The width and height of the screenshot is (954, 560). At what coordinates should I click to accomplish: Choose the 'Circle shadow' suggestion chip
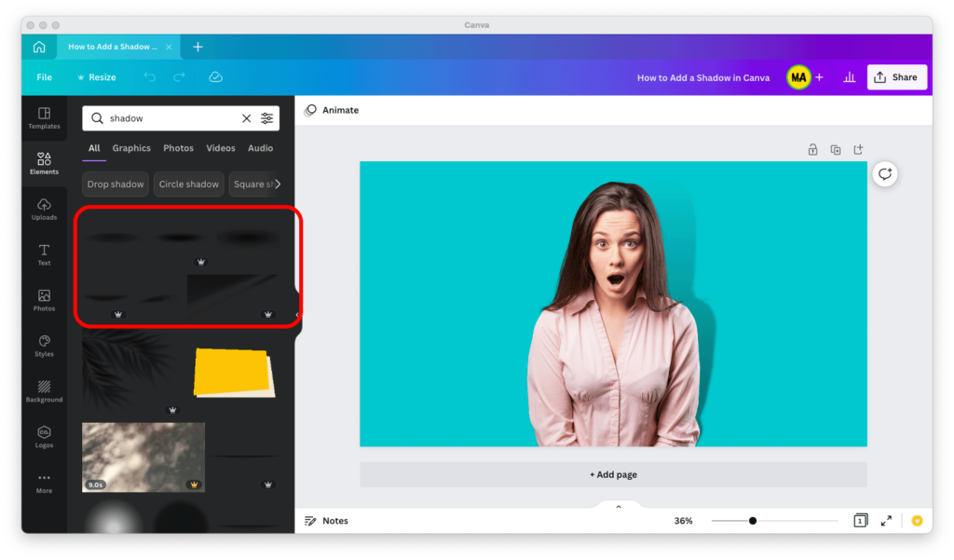pyautogui.click(x=188, y=184)
